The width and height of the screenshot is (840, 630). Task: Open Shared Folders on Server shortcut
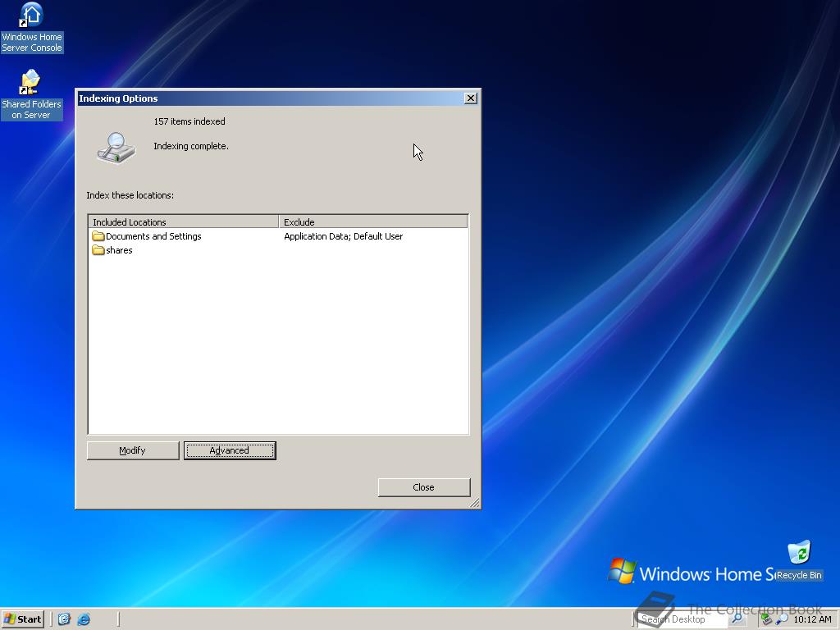coord(32,95)
